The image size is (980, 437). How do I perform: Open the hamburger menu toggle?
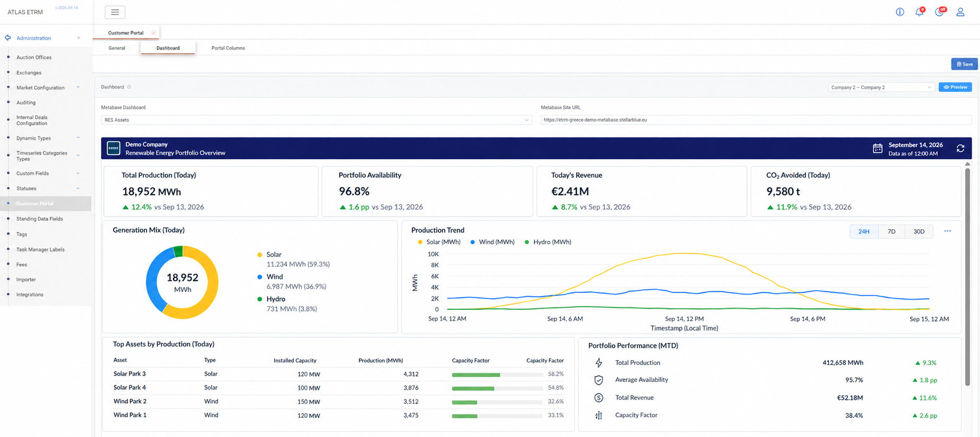115,12
